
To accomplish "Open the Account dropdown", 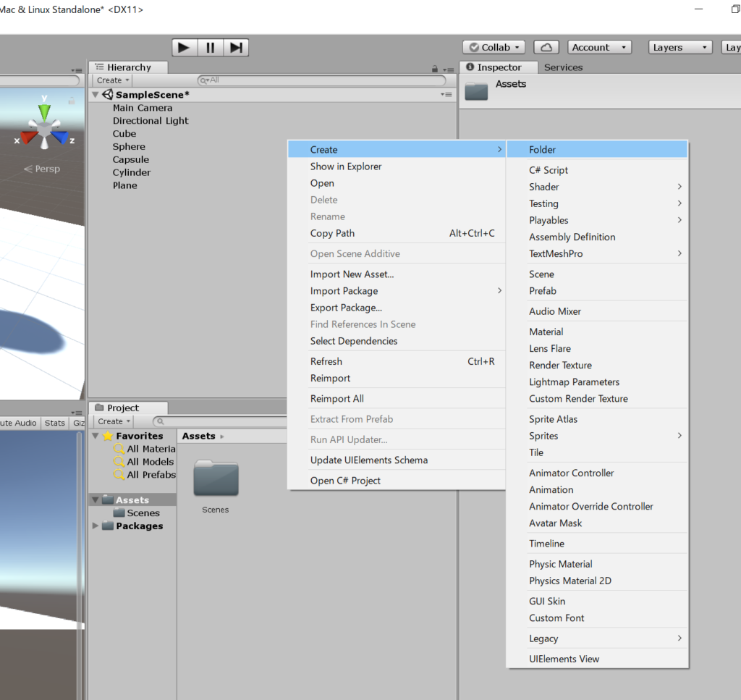I will (x=599, y=48).
